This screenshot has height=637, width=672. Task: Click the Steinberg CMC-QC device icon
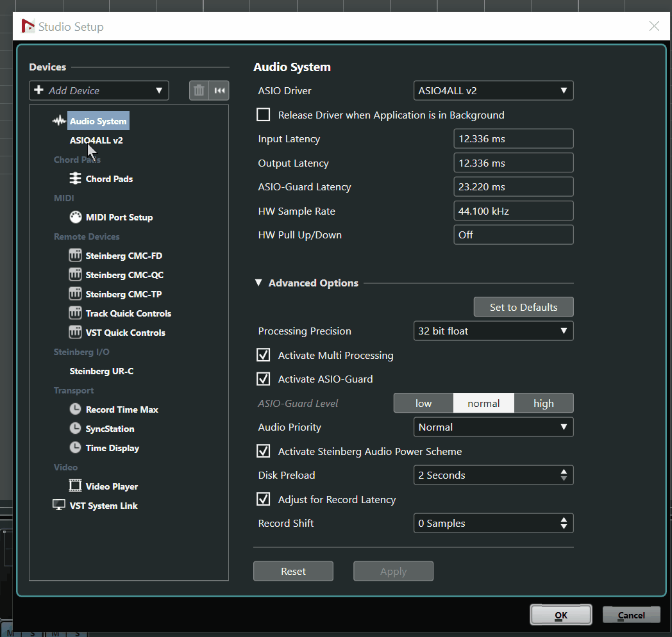pyautogui.click(x=75, y=274)
